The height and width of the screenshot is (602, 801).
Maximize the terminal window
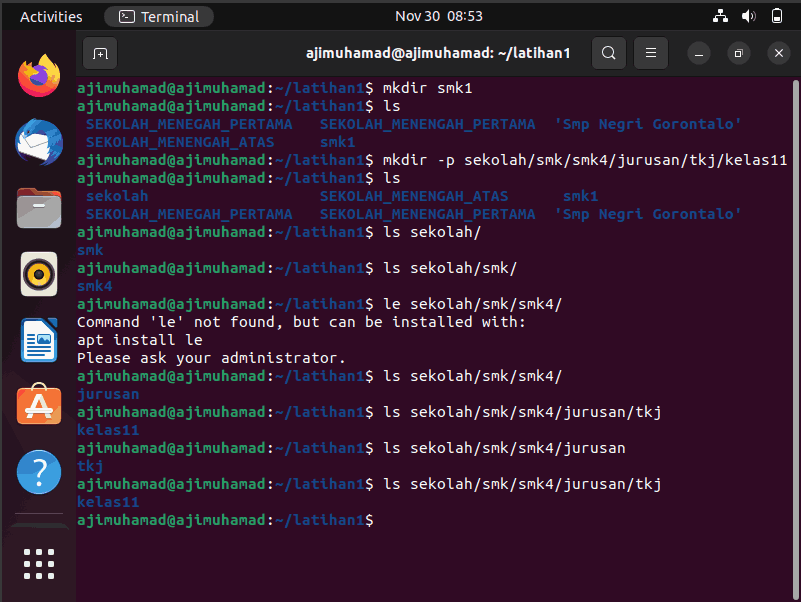(739, 53)
